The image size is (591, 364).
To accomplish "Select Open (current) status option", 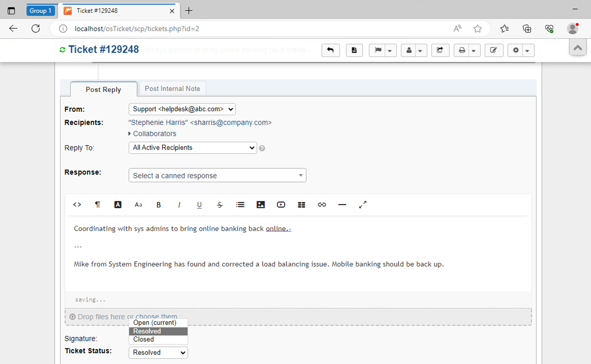I will (x=154, y=323).
